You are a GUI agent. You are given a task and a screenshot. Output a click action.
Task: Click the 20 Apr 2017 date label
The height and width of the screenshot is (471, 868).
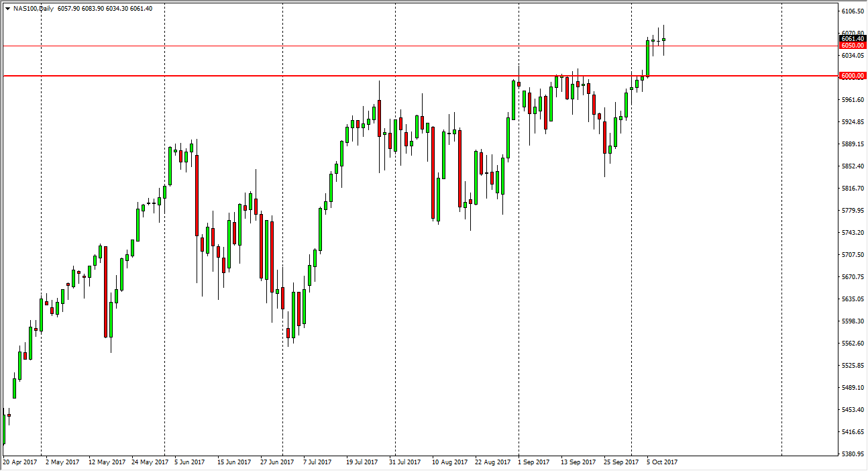tap(20, 462)
